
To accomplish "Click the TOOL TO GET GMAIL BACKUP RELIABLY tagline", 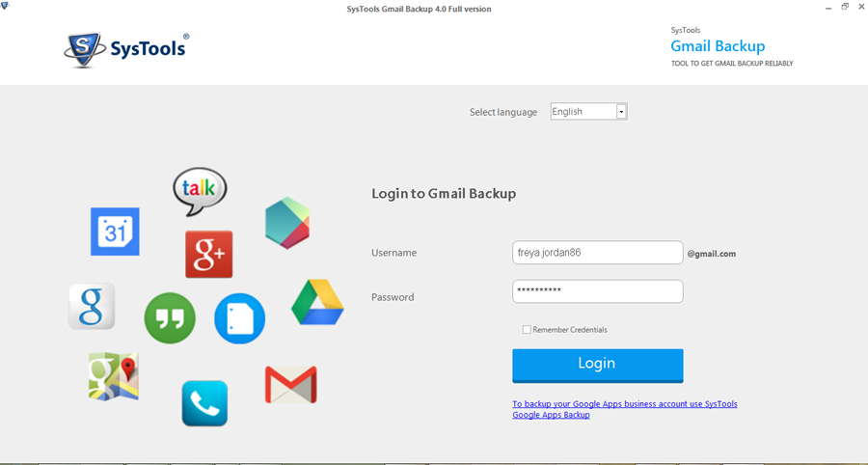I will (x=732, y=64).
